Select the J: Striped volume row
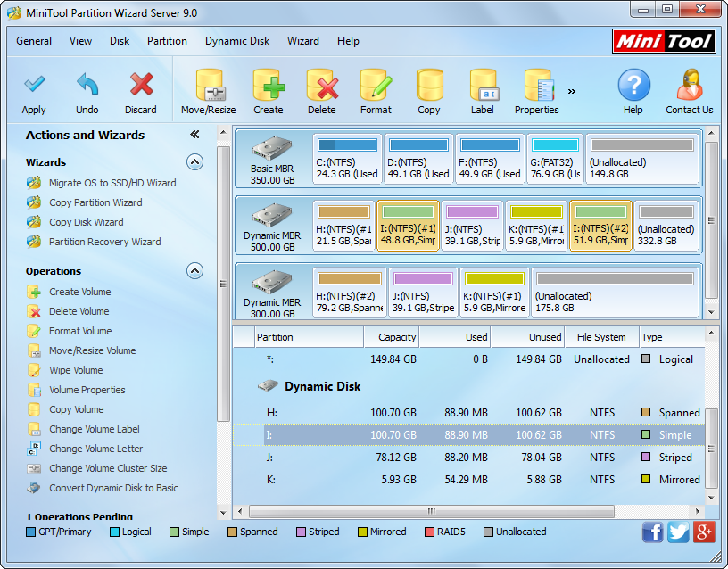728x569 pixels. click(x=469, y=458)
